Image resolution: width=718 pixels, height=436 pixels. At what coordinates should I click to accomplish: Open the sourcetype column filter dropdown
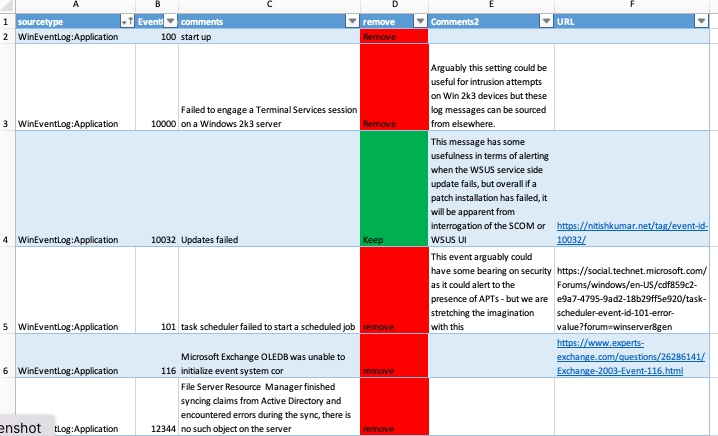pos(127,21)
